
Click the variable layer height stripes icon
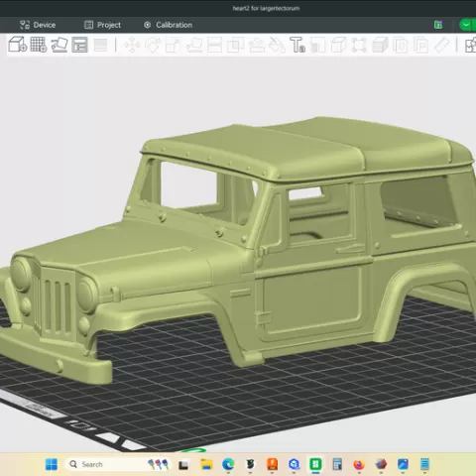pyautogui.click(x=100, y=45)
